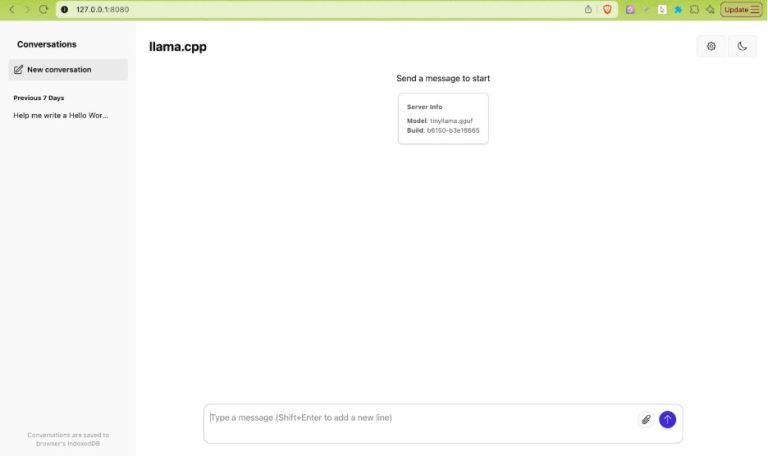
Task: Open llama.cpp settings via gear icon
Action: [x=711, y=47]
